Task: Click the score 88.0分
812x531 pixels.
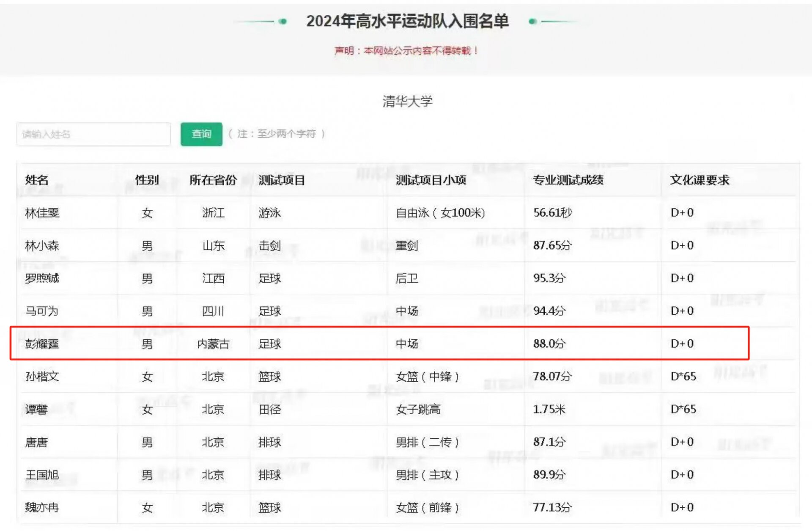Action: click(549, 344)
